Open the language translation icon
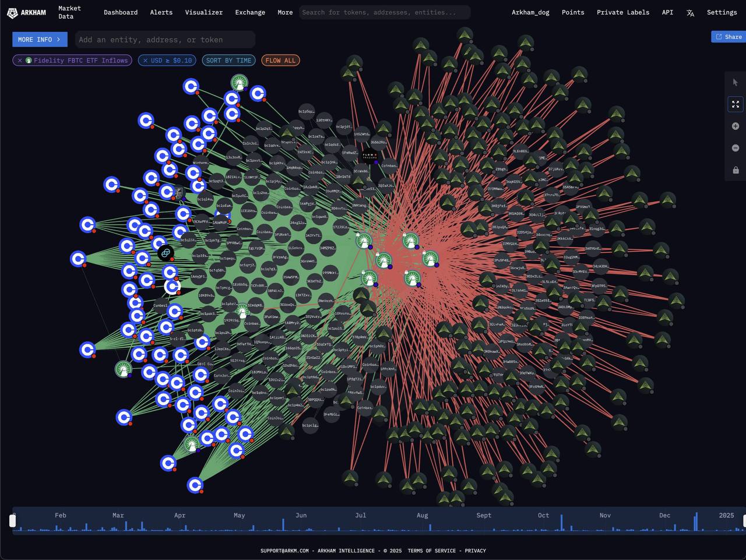The image size is (746, 560). pos(690,13)
